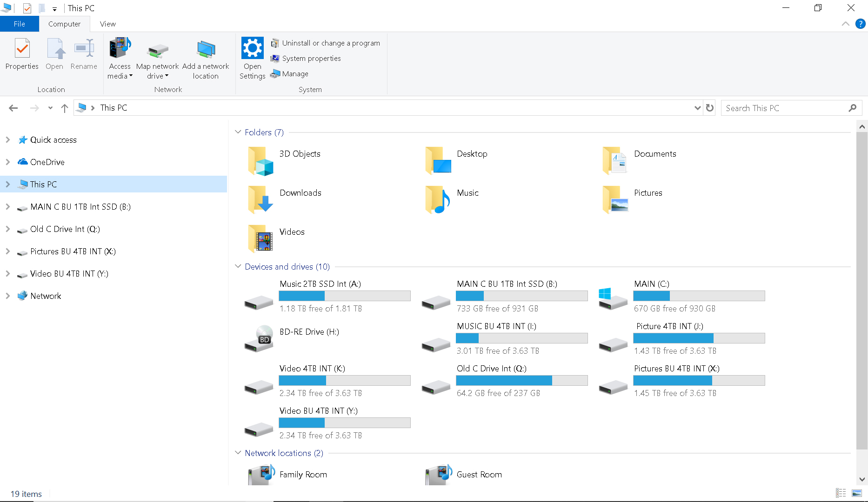Select MAIN C BU 1TB Int SSD (B:) drive icon
Screen dimensions: 868x502
pyautogui.click(x=436, y=303)
